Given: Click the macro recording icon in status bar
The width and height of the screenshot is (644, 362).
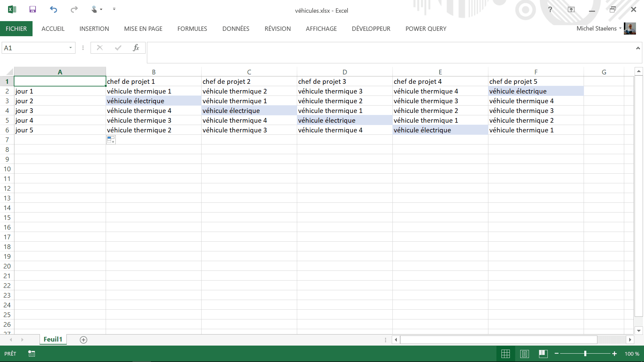Looking at the screenshot, I should [32, 354].
